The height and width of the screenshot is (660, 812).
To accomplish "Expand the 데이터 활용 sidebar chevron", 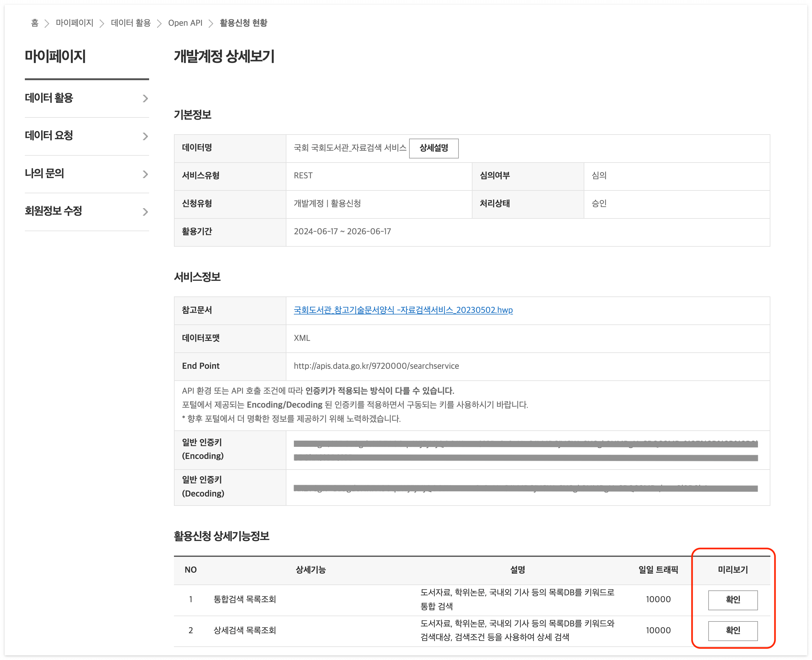I will (145, 99).
